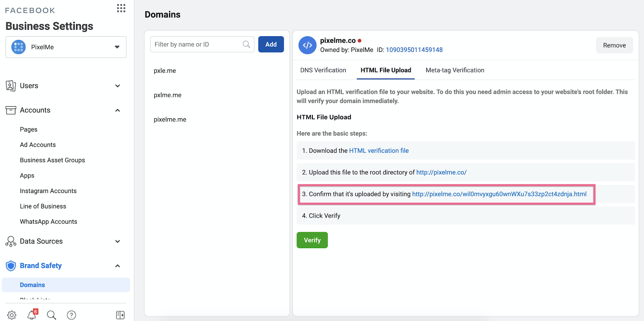Screen dimensions: 644x321
Task: Open settings gear in bottom bar
Action: pyautogui.click(x=12, y=315)
